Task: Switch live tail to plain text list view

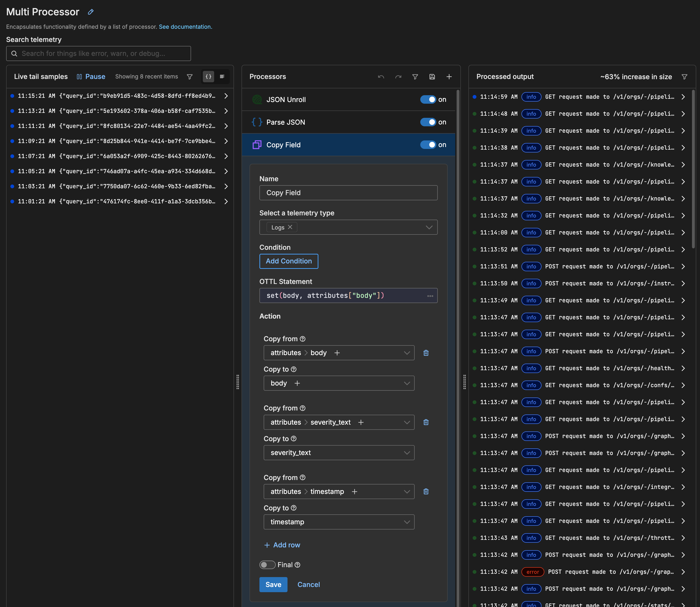Action: pos(222,77)
